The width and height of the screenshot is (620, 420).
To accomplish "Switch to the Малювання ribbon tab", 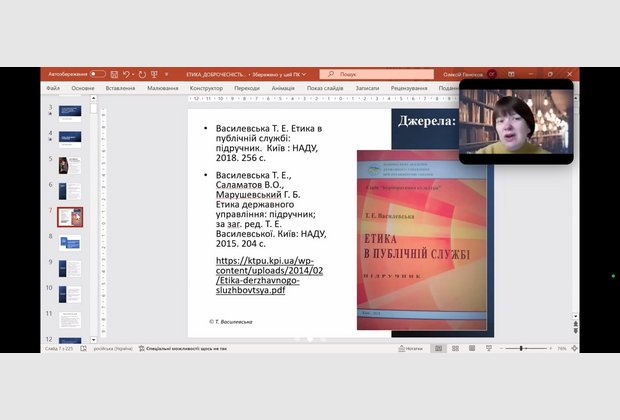I will [163, 88].
